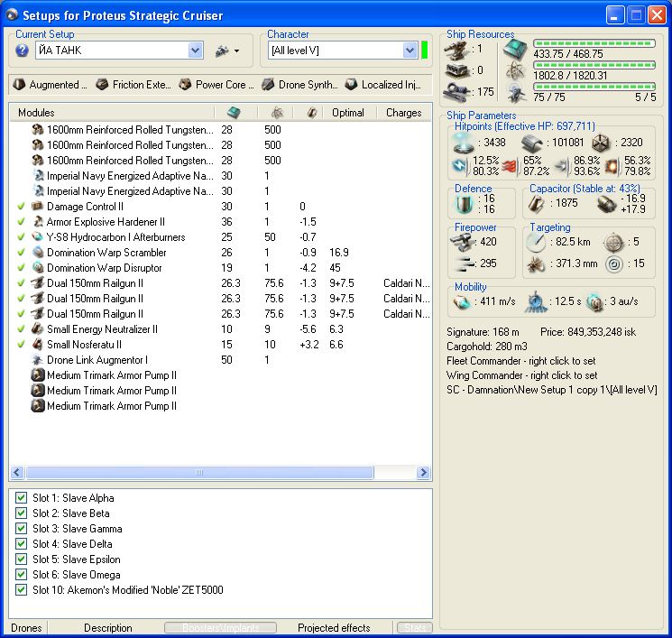Toggle Y-S8 Hydrocarbon I Afterburners checkmark
This screenshot has width=672, height=638.
coord(21,237)
